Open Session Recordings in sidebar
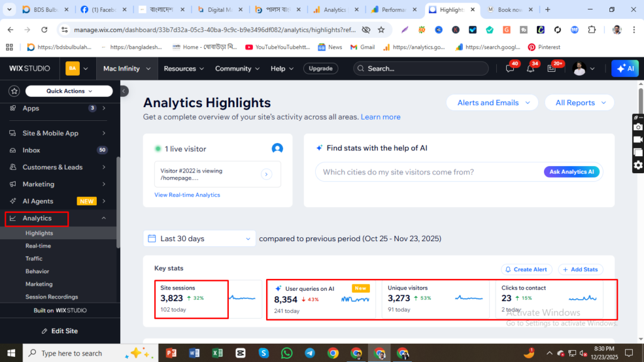The image size is (644, 362). 52,297
